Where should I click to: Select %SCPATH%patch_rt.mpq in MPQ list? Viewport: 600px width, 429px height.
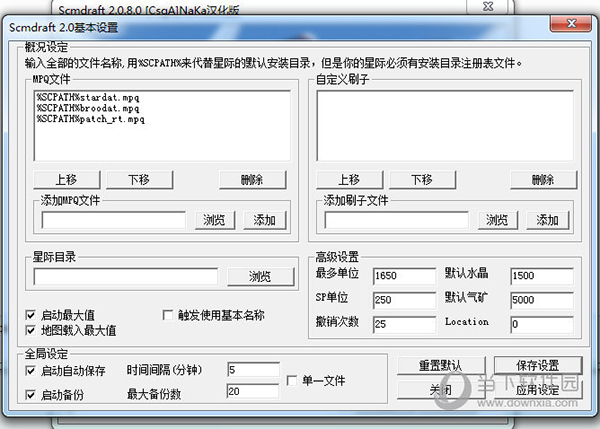tap(90, 119)
